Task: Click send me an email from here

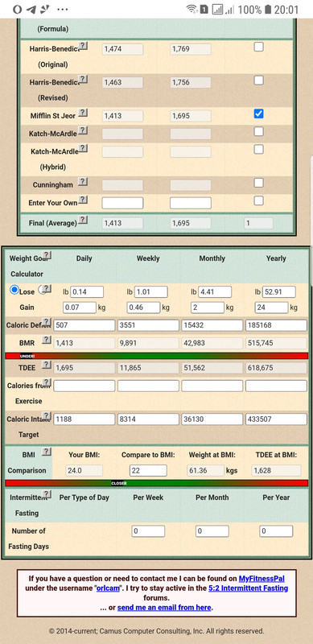Action: (164, 608)
